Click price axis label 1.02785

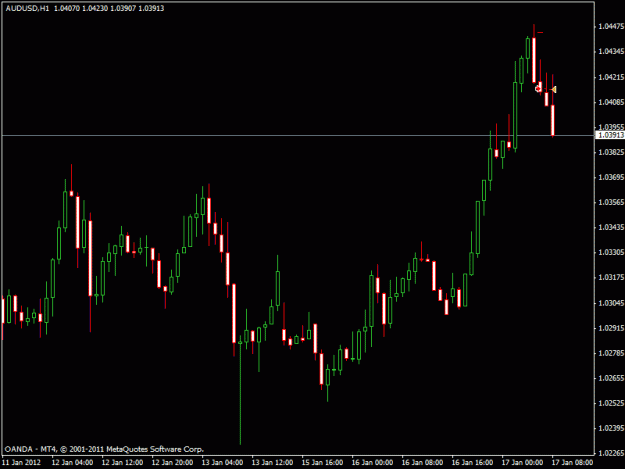611,353
